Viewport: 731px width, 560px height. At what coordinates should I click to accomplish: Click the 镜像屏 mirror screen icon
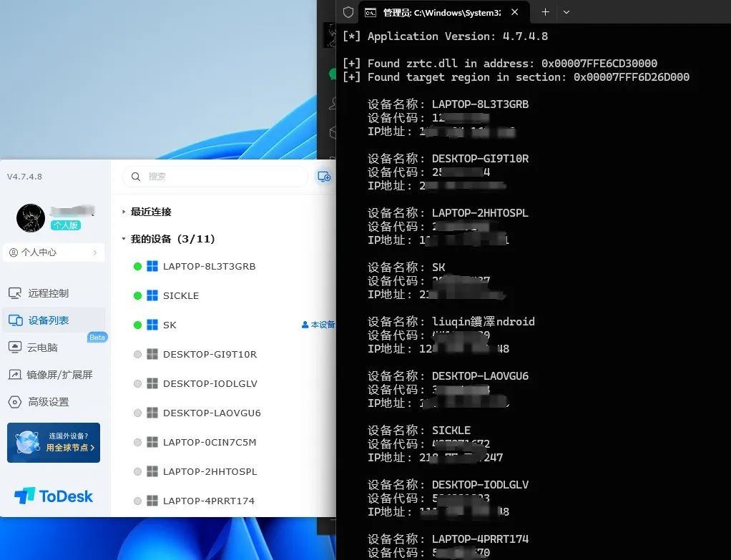pyautogui.click(x=15, y=375)
